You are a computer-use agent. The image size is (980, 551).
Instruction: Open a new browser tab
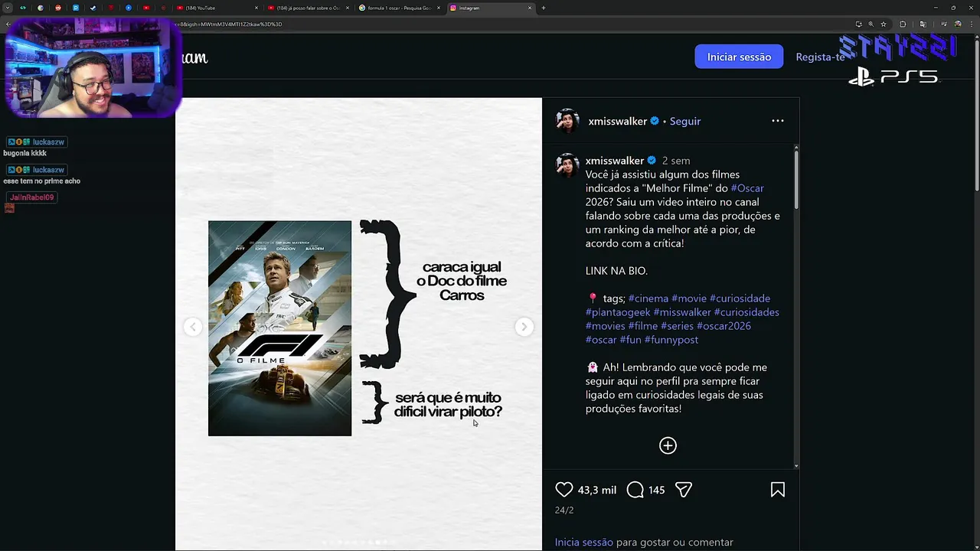(543, 8)
